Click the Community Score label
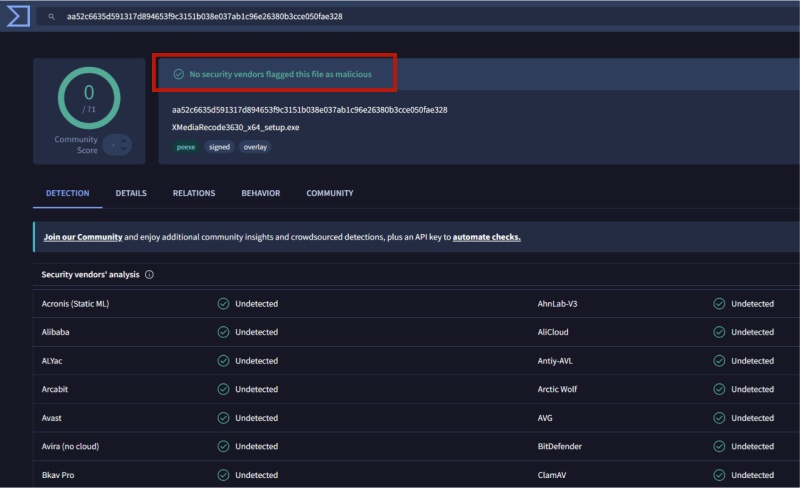 coord(76,145)
